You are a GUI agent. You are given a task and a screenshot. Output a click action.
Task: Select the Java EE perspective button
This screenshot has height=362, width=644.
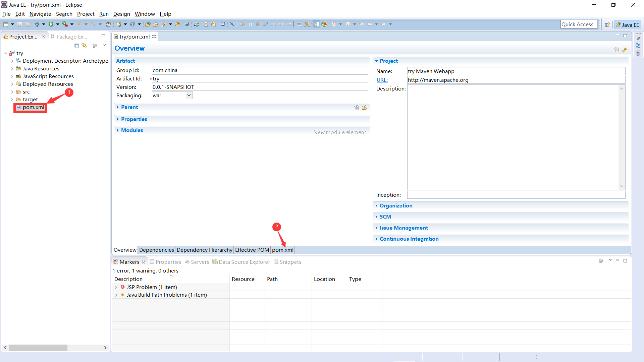click(628, 24)
